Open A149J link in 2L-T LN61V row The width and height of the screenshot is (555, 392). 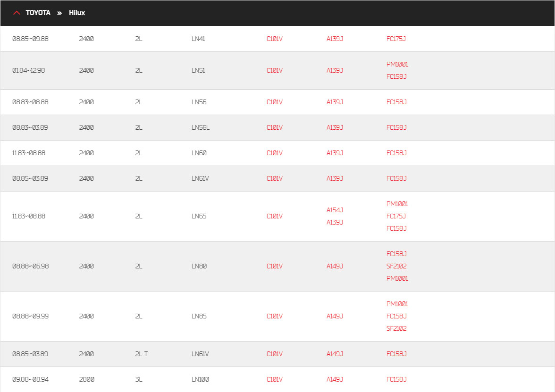pos(335,354)
